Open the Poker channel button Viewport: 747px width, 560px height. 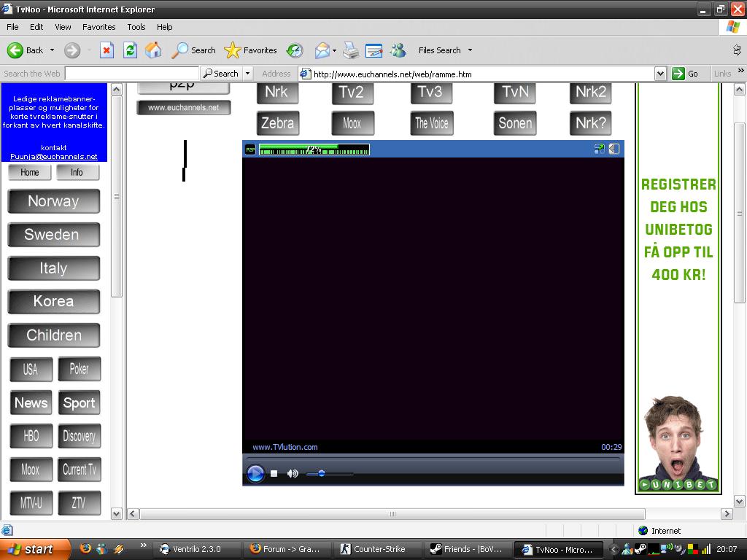click(79, 369)
